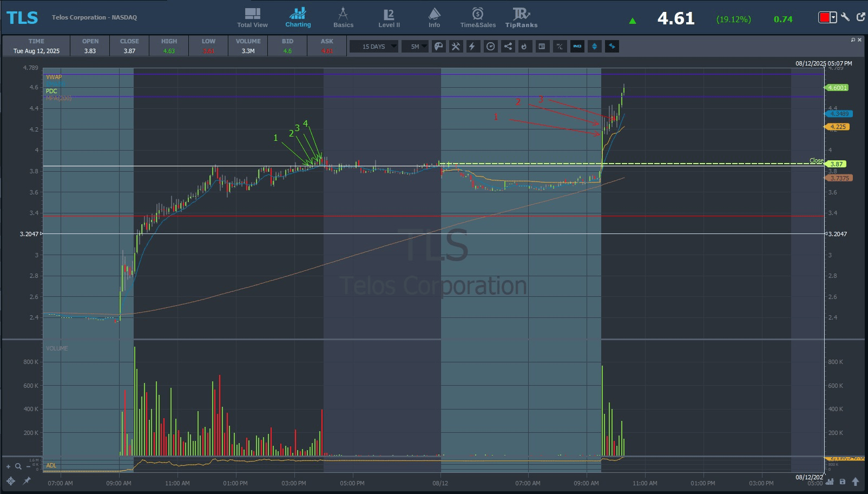The height and width of the screenshot is (494, 868).
Task: Click the TIME Tue Aug 12, 2025 cell
Action: point(36,46)
